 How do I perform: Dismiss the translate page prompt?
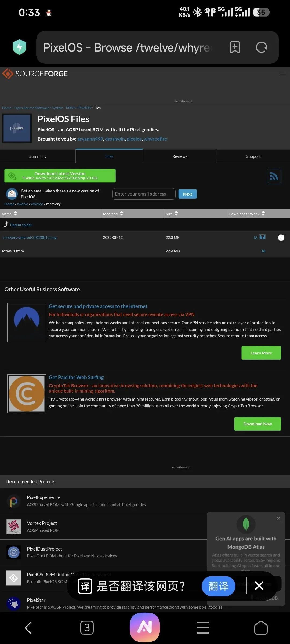tap(259, 586)
